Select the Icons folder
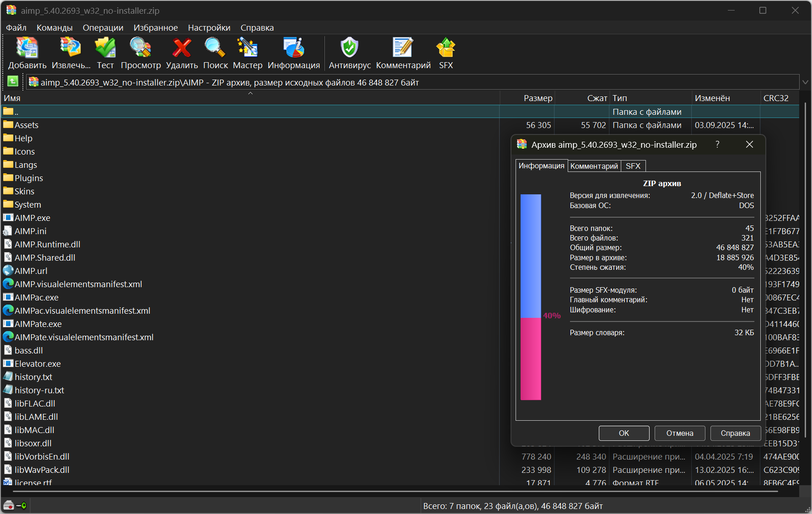This screenshot has height=514, width=812. (x=25, y=151)
